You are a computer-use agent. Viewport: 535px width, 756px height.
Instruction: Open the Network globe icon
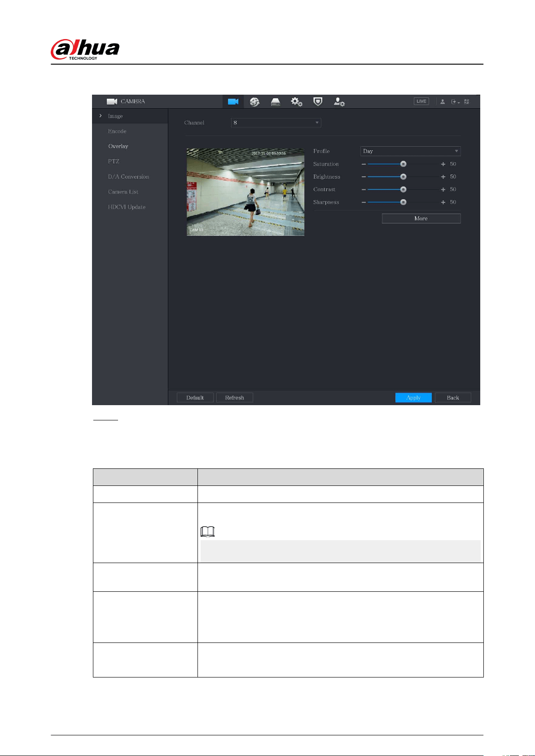pyautogui.click(x=254, y=102)
